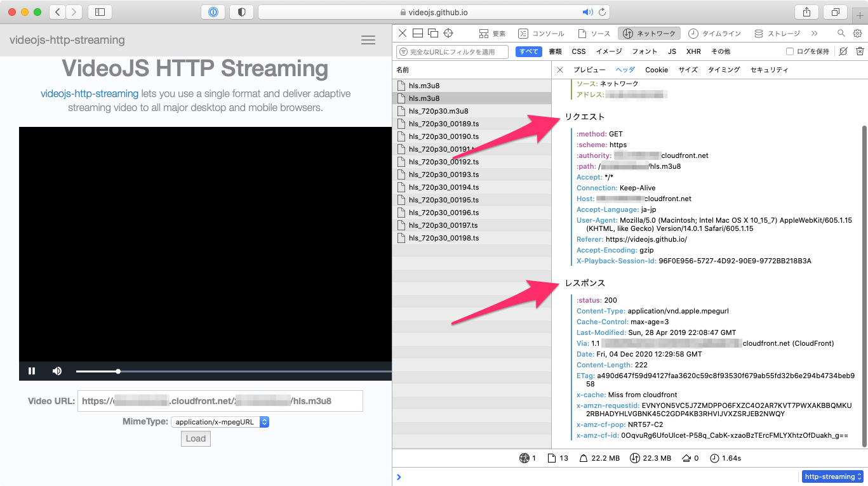The width and height of the screenshot is (868, 486).
Task: Enable the ログを保持 checkbox
Action: [790, 51]
